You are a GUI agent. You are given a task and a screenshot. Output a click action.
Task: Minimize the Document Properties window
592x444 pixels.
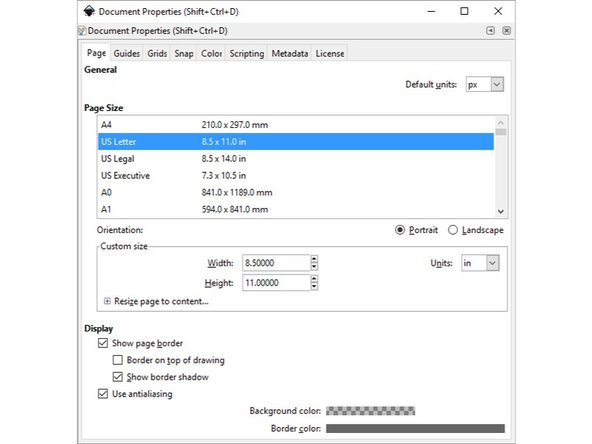pos(431,11)
